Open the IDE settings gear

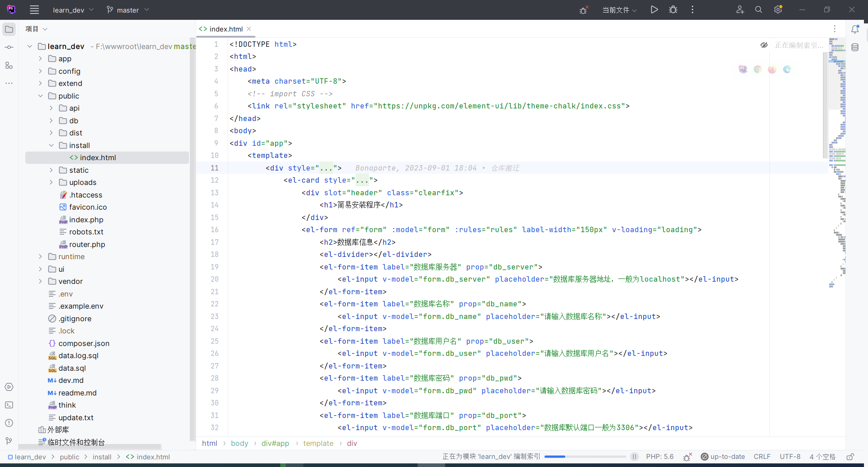coord(778,9)
